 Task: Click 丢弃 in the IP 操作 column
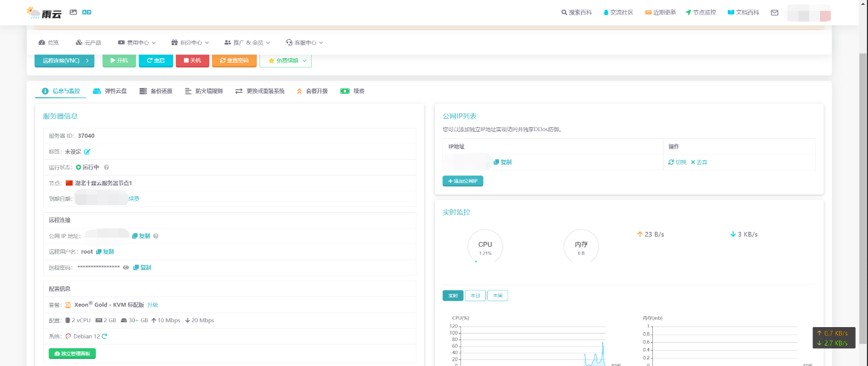click(699, 162)
